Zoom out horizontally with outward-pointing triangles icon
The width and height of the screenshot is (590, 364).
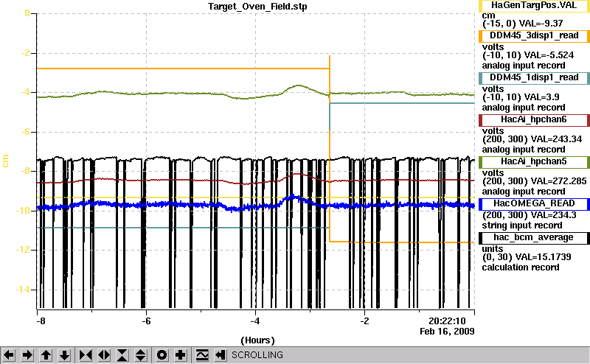(x=104, y=355)
